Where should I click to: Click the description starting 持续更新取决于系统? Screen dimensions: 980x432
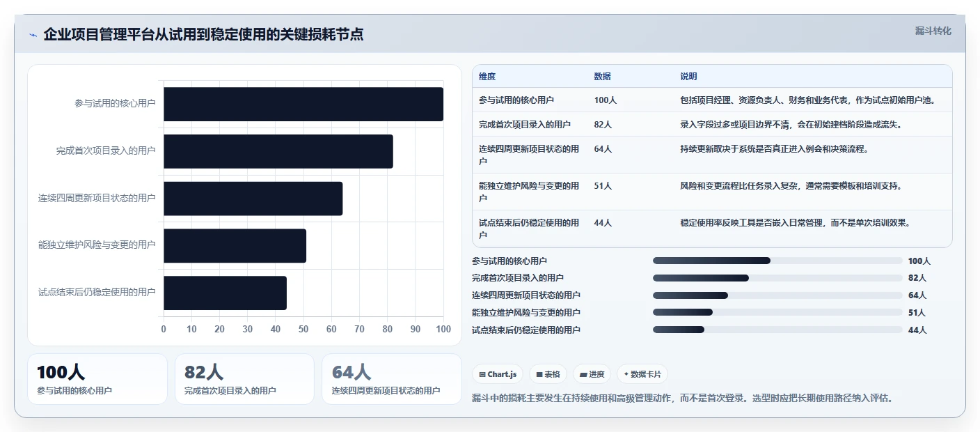[x=774, y=149]
